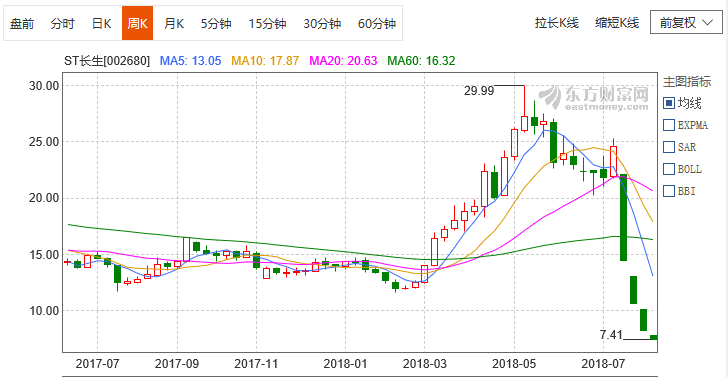
Task: Select the 15分钟 interval tab
Action: (x=267, y=23)
